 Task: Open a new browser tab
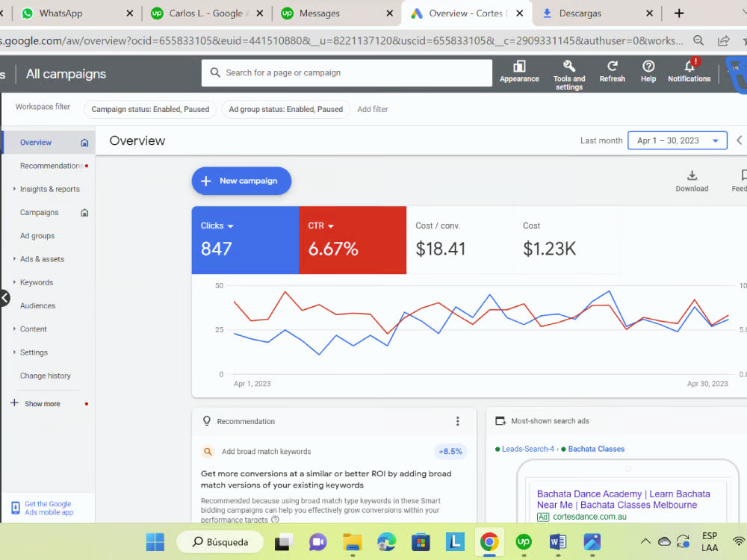click(x=679, y=13)
